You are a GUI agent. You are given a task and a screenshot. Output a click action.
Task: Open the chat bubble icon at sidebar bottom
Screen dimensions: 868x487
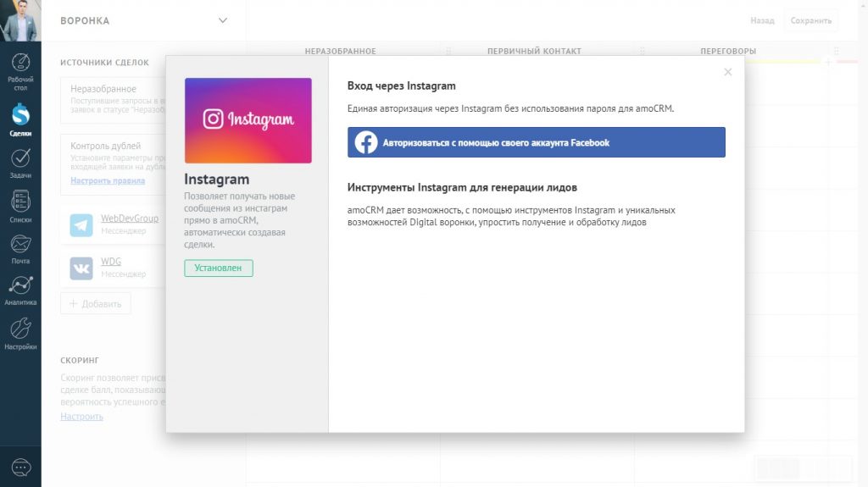pyautogui.click(x=21, y=468)
